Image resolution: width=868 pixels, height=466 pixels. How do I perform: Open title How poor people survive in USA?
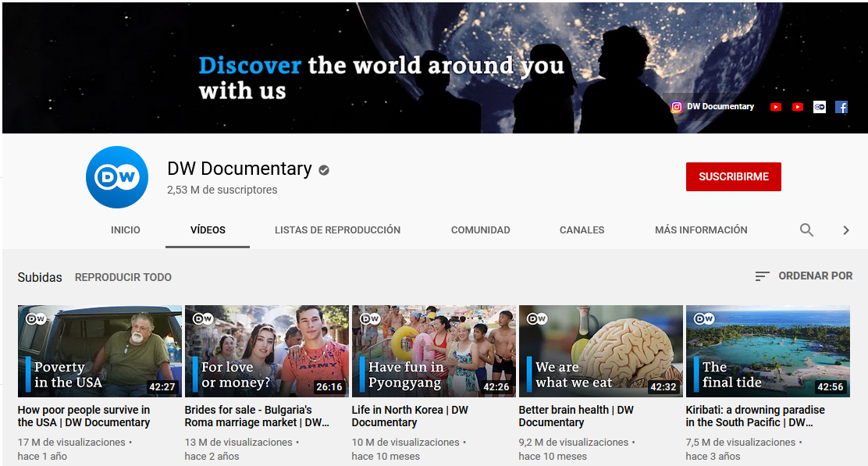click(x=84, y=416)
